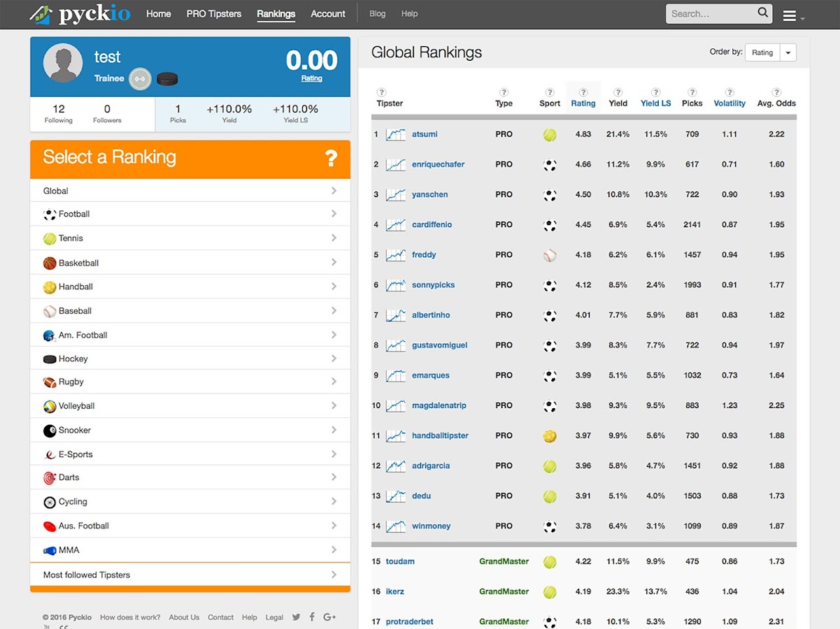The image size is (840, 629).
Task: Click the Order by Rating button
Action: (x=762, y=52)
